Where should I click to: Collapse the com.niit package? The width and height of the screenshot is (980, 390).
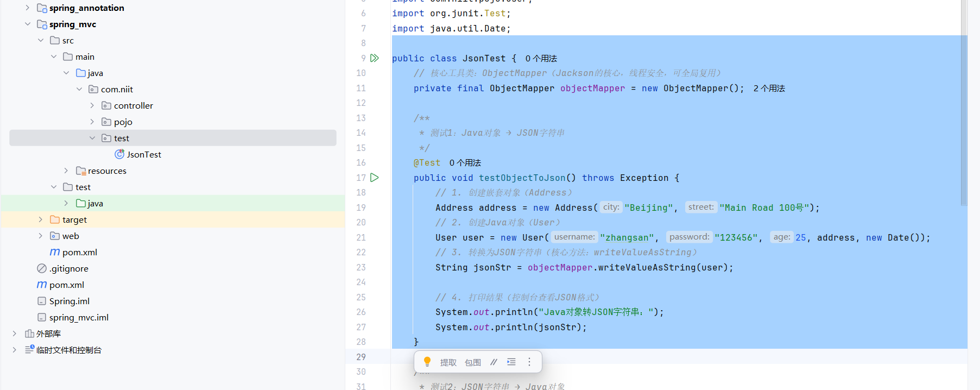pos(79,89)
